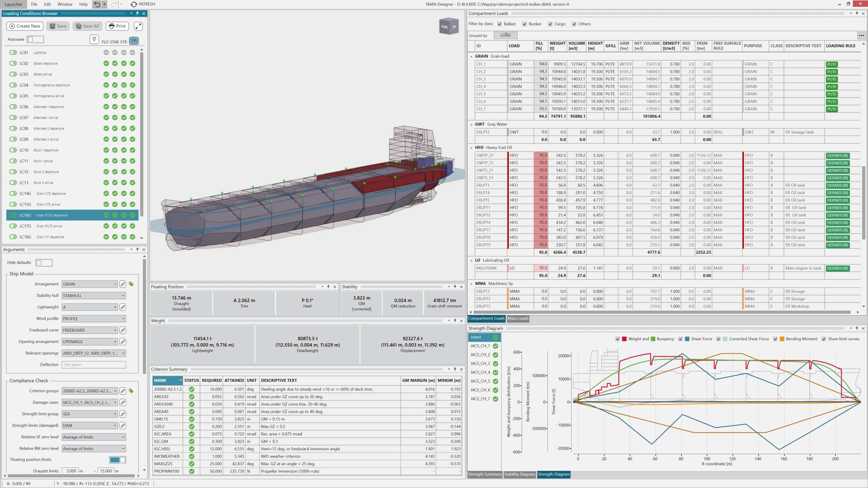Screen dimensions: 868x488
Task: Click the Create New button
Action: pyautogui.click(x=25, y=26)
